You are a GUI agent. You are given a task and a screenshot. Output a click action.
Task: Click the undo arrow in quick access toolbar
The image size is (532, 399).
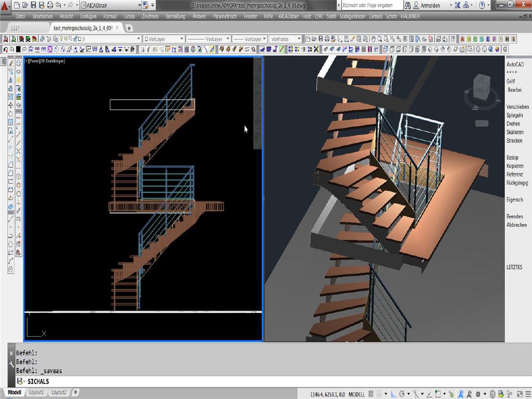(x=59, y=5)
